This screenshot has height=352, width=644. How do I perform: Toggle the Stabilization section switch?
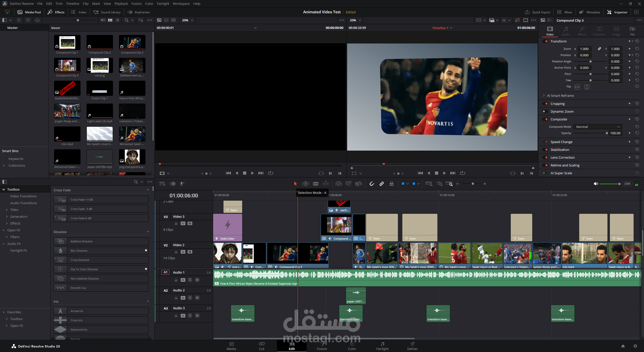[545, 150]
